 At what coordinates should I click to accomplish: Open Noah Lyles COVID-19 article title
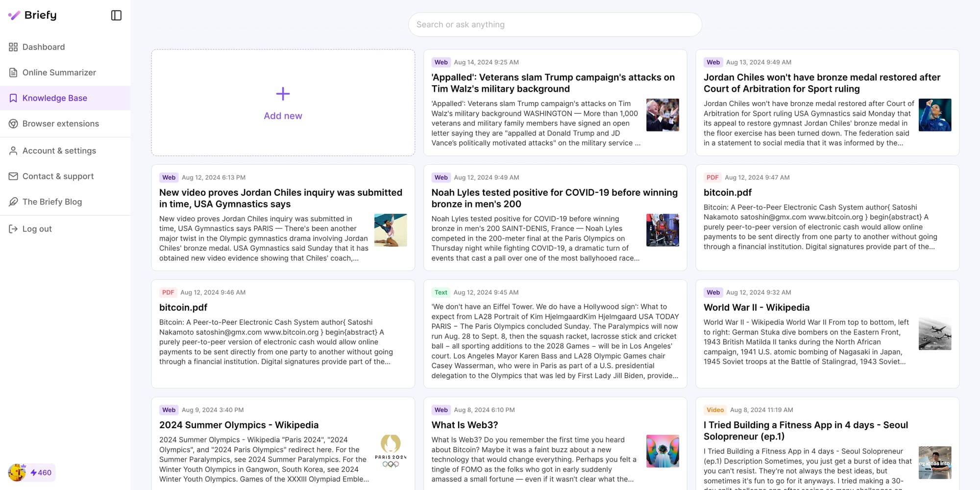[x=555, y=198]
